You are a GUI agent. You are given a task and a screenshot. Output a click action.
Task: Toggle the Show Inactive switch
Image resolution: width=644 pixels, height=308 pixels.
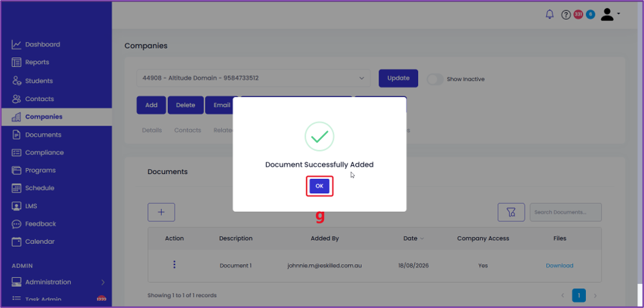coord(435,79)
